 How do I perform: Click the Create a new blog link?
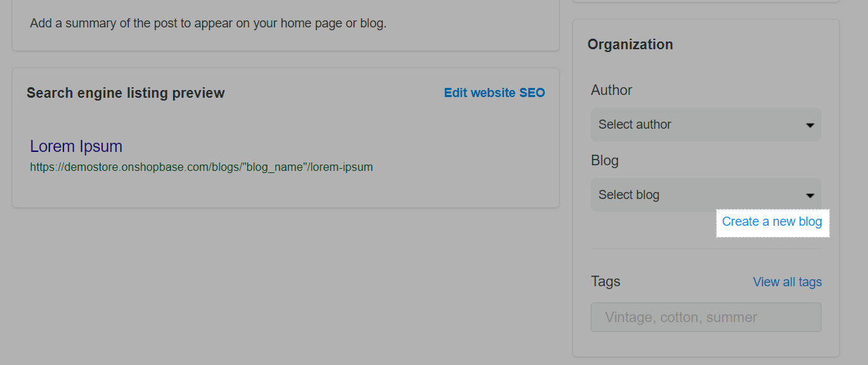click(772, 222)
